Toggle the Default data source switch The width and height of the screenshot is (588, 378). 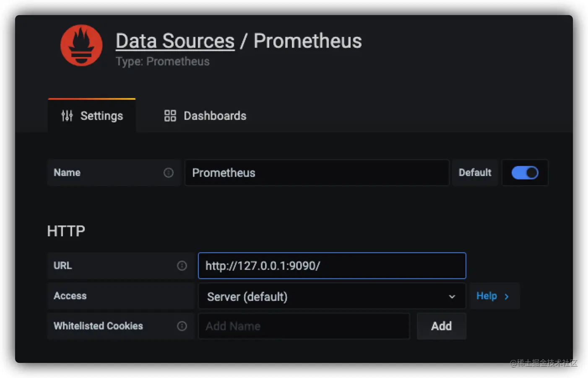[525, 173]
